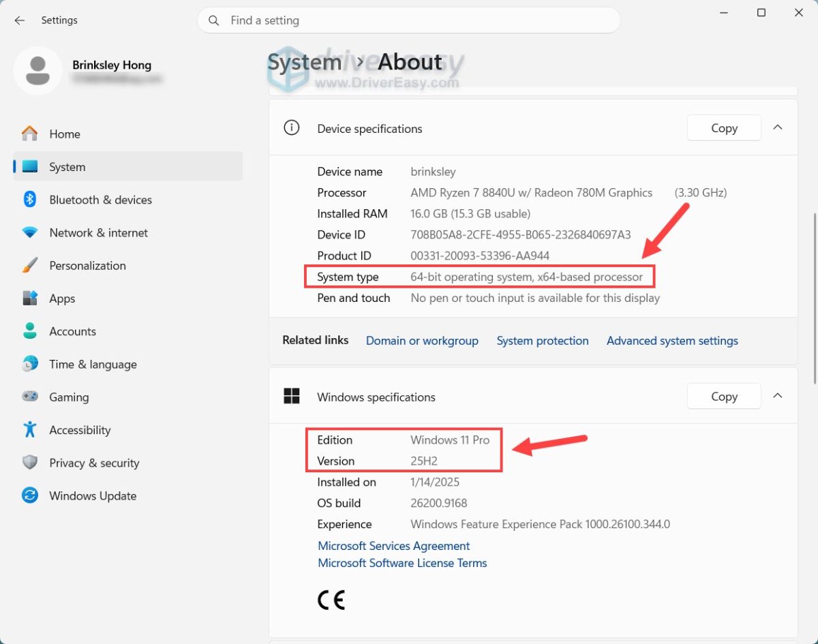818x644 pixels.
Task: Focus the Find a setting search box
Action: [x=409, y=20]
